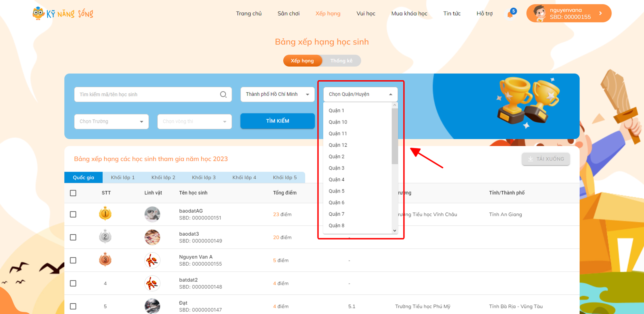Click the district list scroll down arrow
Image resolution: width=644 pixels, height=314 pixels.
395,231
